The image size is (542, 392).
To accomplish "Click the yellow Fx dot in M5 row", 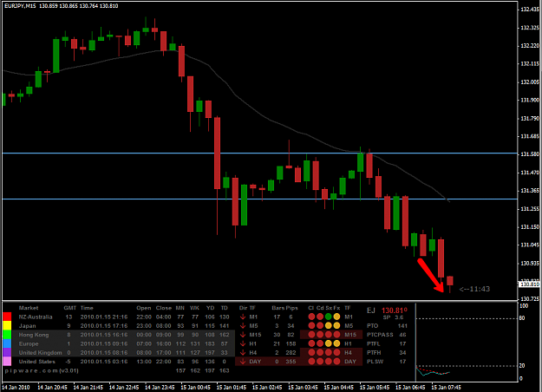I will (336, 325).
